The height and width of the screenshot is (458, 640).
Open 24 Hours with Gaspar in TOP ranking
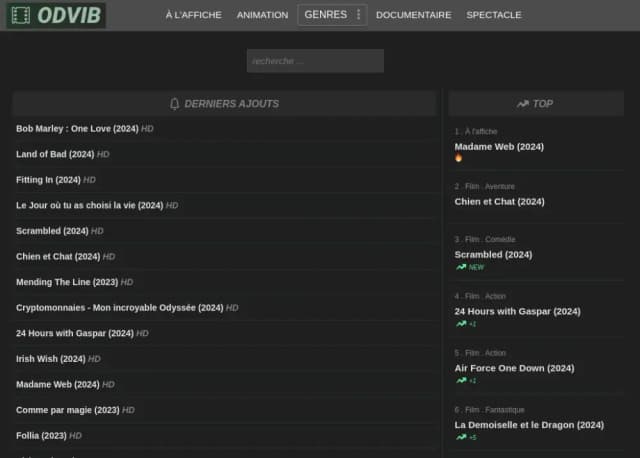[x=517, y=311]
